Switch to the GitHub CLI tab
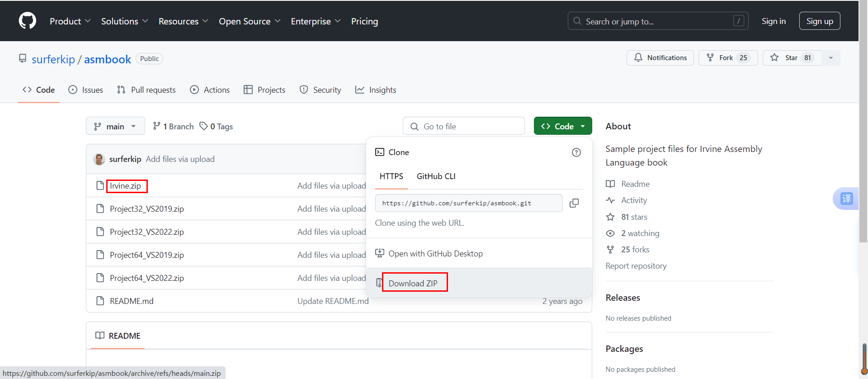Screen dimensions: 868x379 coord(436,176)
